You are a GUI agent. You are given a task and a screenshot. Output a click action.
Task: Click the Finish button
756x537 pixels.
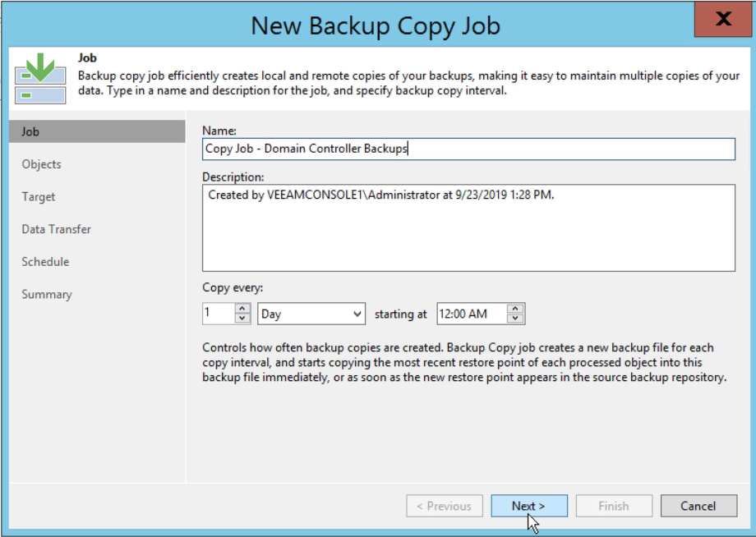click(x=614, y=506)
